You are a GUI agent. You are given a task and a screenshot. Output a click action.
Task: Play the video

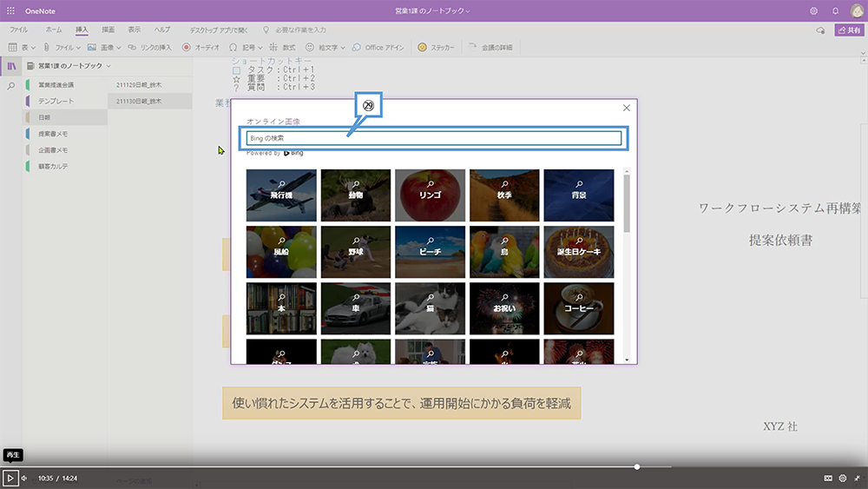pyautogui.click(x=10, y=478)
